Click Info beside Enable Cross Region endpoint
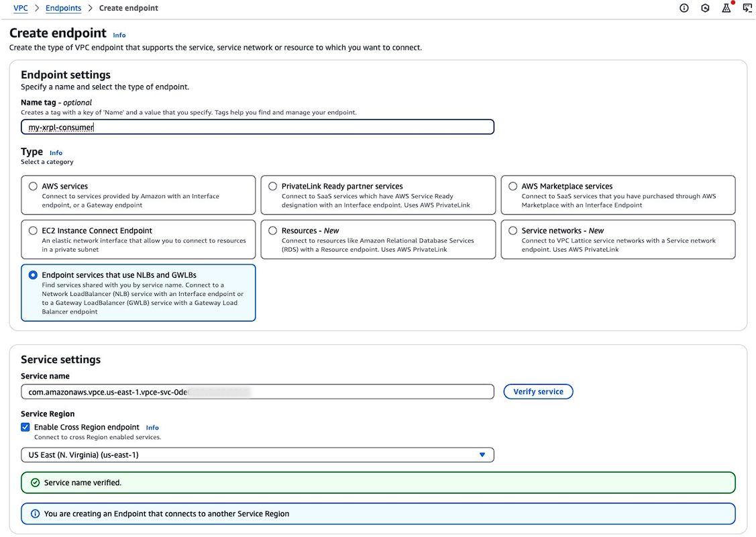This screenshot has width=756, height=537. pos(152,428)
